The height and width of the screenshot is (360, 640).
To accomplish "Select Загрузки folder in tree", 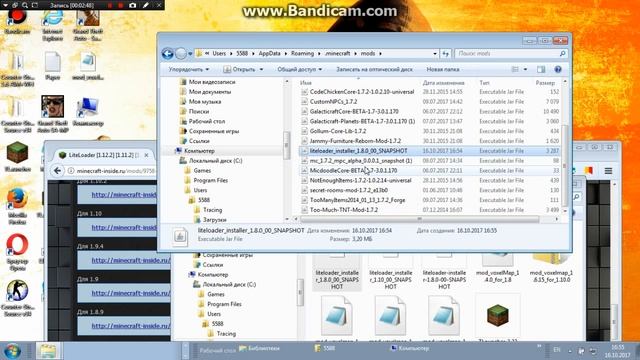I will pos(214,220).
